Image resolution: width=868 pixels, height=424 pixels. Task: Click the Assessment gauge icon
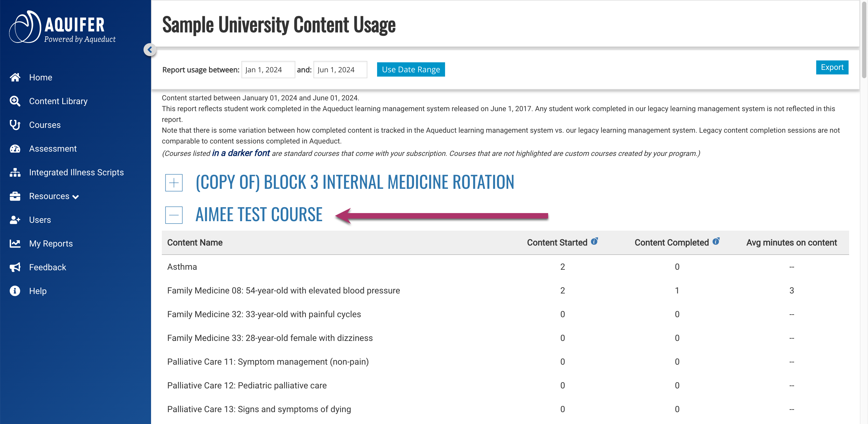pos(15,149)
